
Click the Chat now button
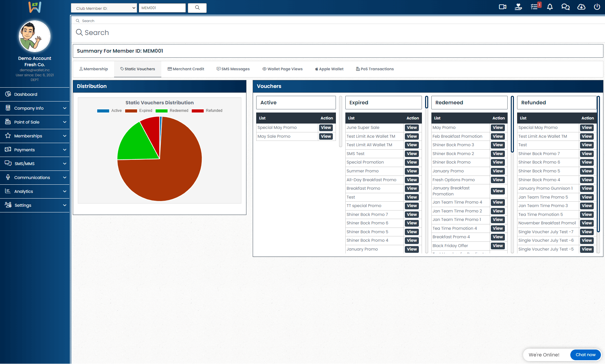point(585,355)
